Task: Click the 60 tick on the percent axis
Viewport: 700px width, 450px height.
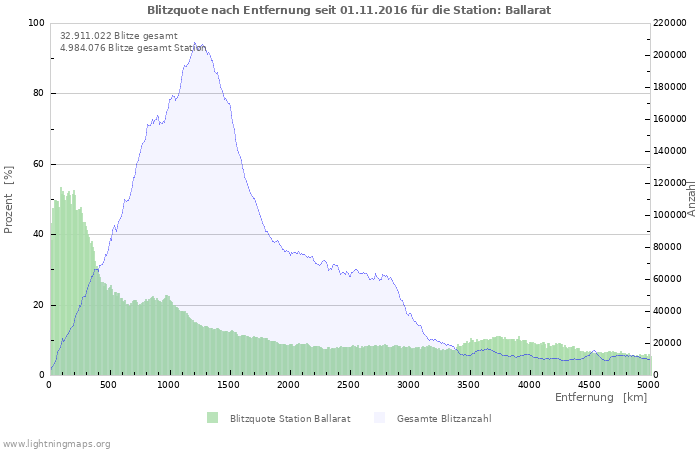Action: pos(40,164)
